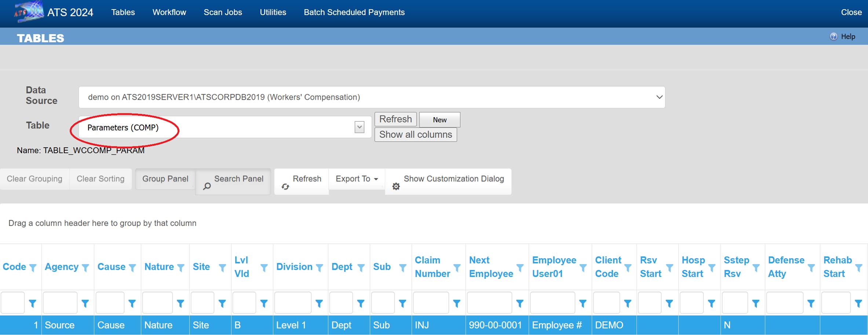The width and height of the screenshot is (868, 335).
Task: Click the grid Refresh arrows icon
Action: [285, 186]
